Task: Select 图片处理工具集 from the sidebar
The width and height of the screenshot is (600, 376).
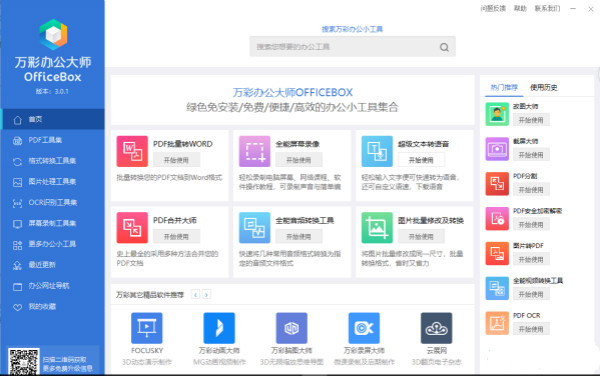Action: coord(53,182)
